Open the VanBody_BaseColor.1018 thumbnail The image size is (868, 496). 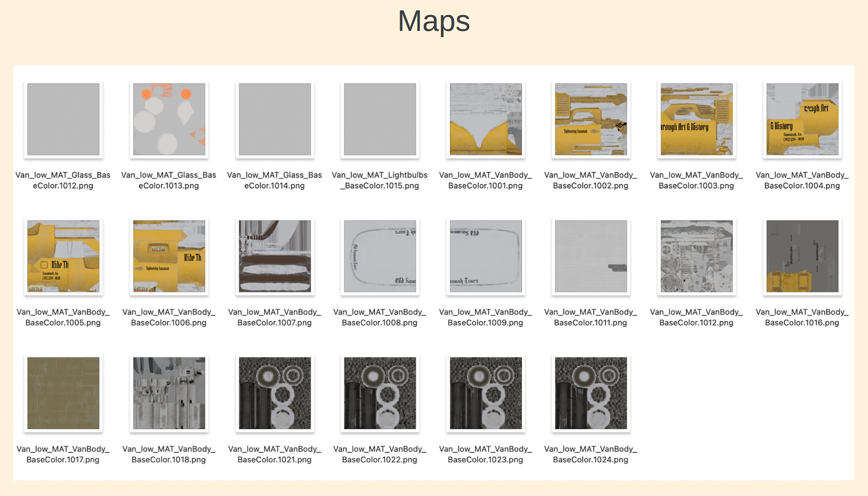click(x=169, y=393)
